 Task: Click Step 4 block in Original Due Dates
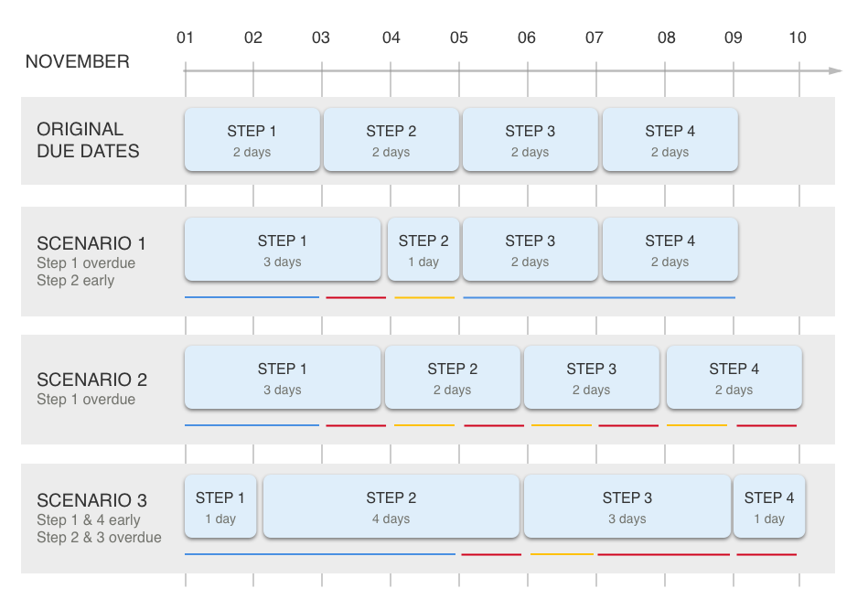(x=670, y=140)
